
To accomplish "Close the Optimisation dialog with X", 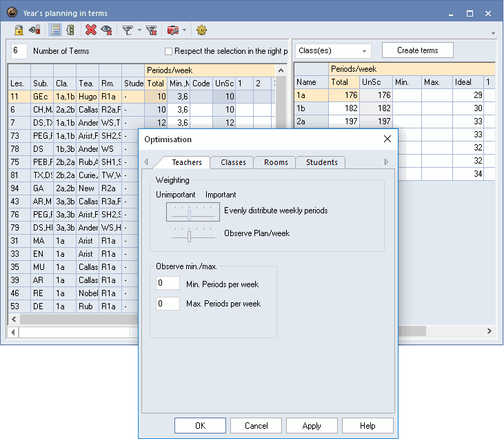I will (387, 139).
